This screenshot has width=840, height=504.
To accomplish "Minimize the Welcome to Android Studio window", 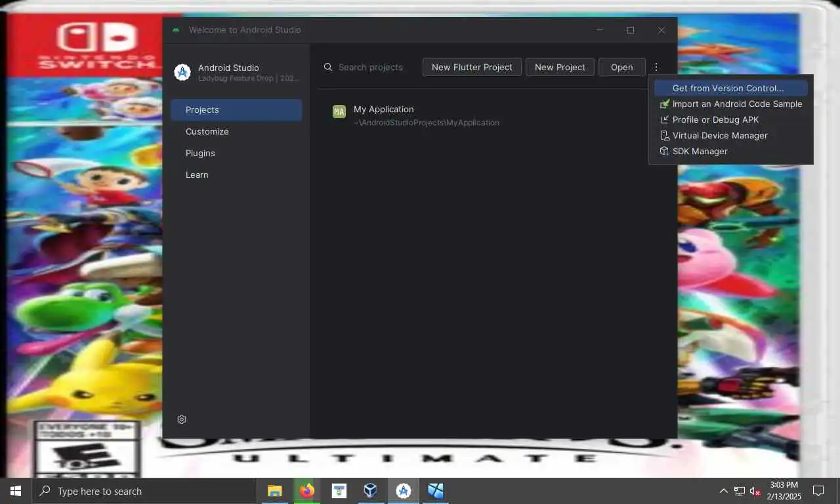I will click(600, 30).
